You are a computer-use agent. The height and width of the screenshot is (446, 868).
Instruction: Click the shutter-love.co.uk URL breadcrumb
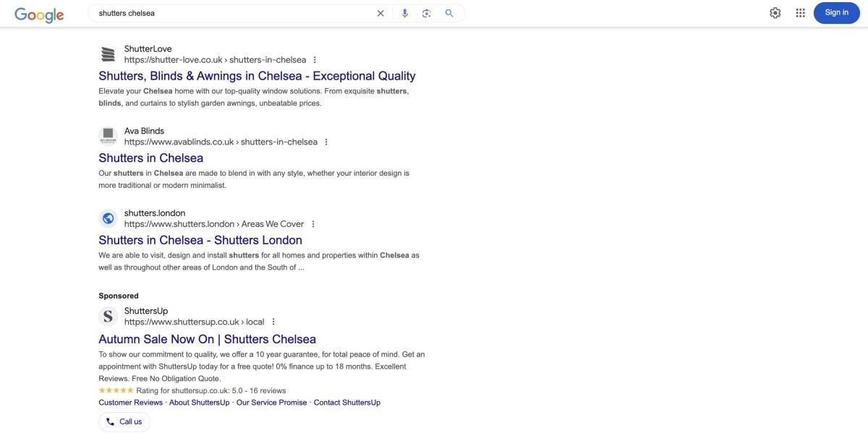(x=215, y=60)
